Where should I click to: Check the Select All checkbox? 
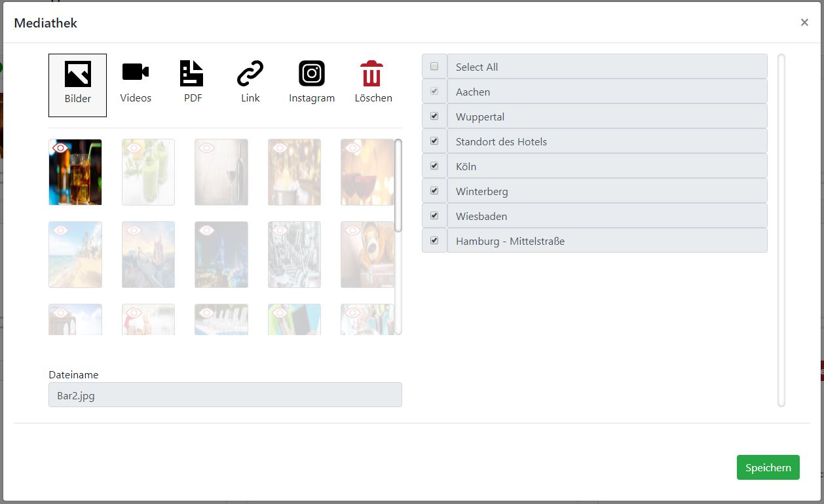click(434, 67)
